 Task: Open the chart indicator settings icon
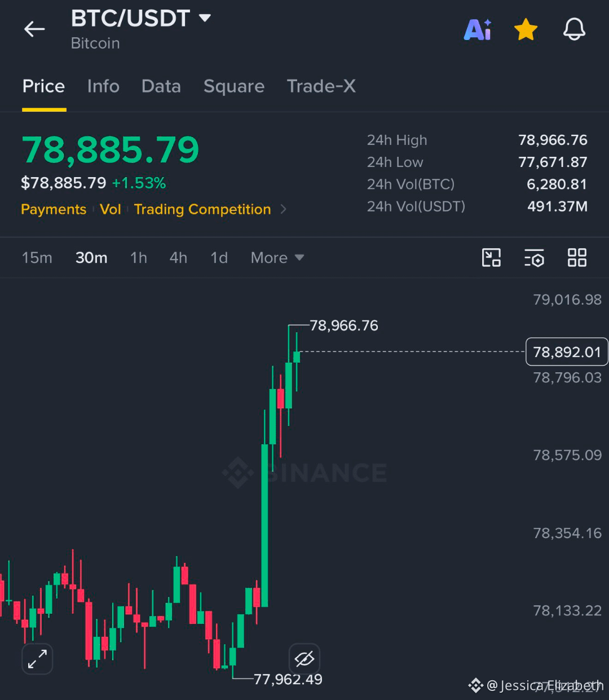[534, 258]
